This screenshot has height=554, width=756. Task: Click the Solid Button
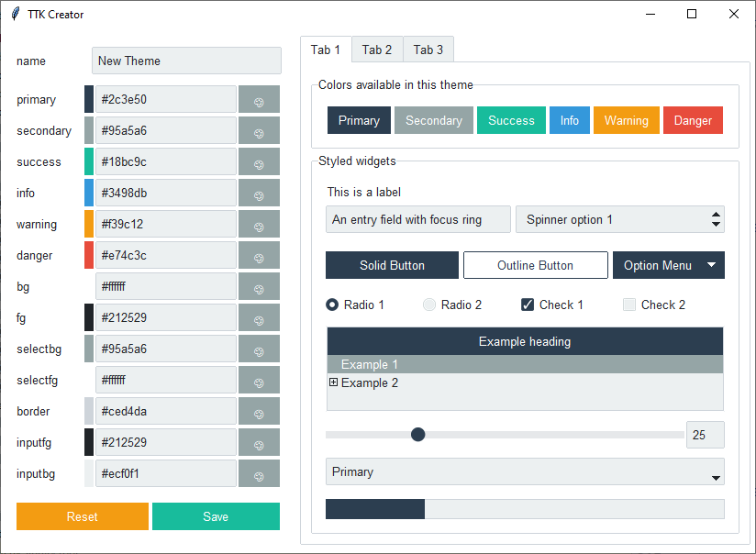[x=392, y=265]
